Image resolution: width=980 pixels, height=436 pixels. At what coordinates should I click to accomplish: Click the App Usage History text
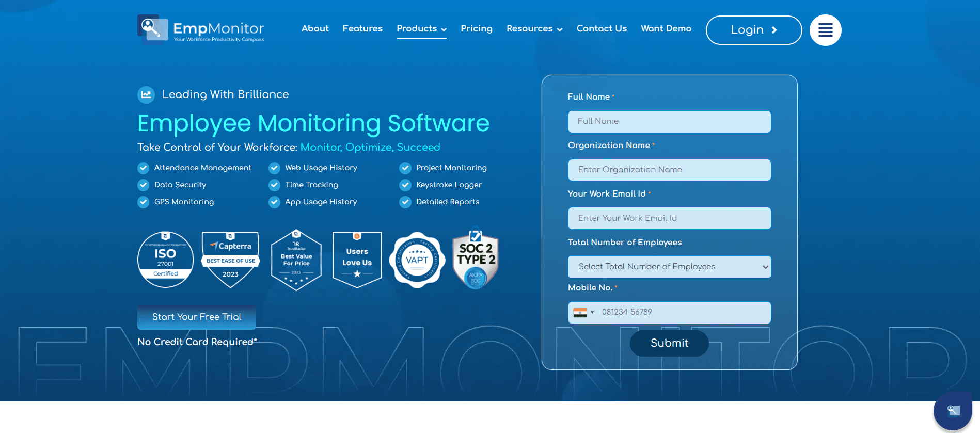coord(321,202)
